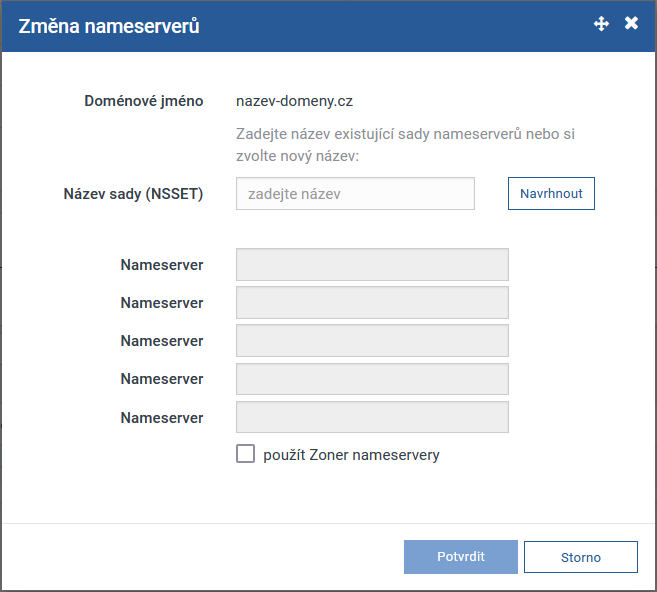Click the Název sady (NSSET) input field

355,194
